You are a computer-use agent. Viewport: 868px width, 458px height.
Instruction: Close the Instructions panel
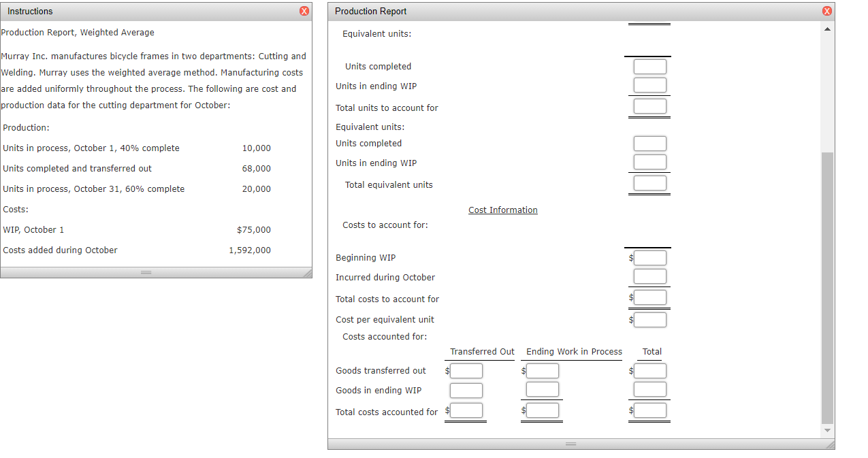tap(304, 11)
